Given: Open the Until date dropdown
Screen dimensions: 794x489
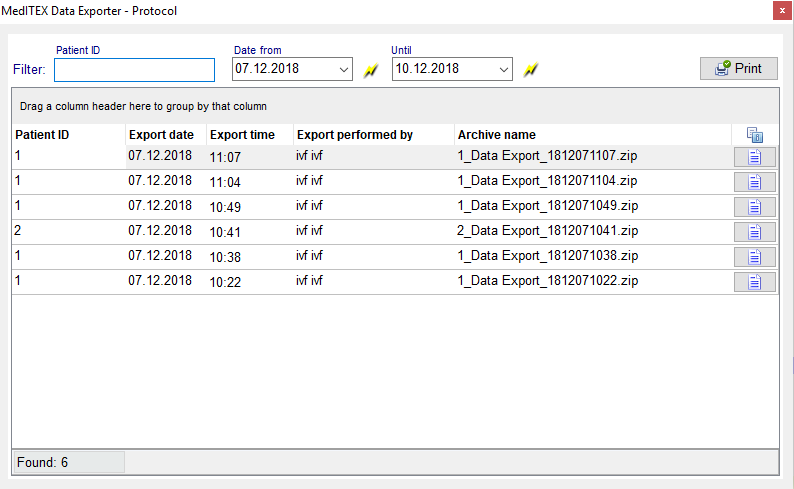Looking at the screenshot, I should [x=504, y=69].
